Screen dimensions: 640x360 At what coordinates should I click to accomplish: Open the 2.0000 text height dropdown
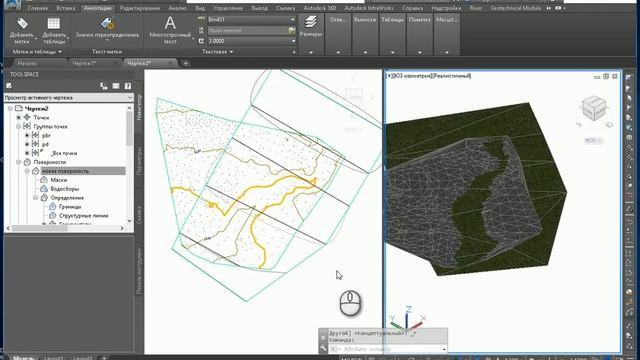[293, 41]
